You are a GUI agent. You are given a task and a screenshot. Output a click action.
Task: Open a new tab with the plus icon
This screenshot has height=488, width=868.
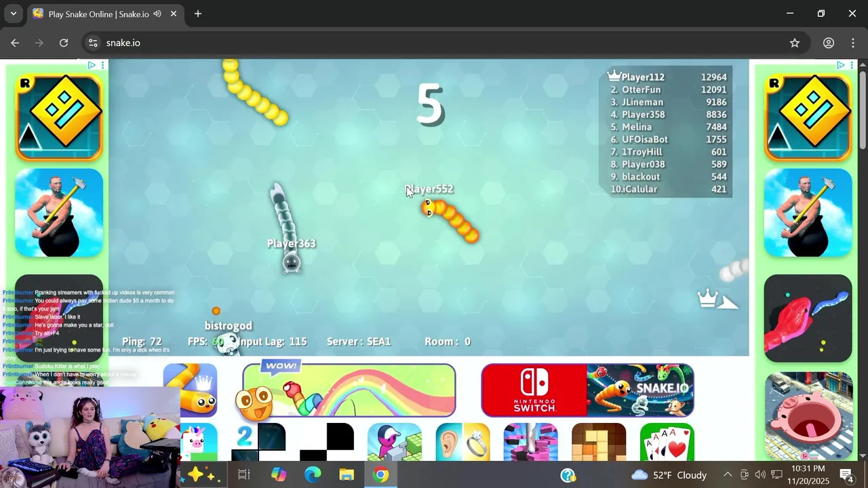(198, 14)
